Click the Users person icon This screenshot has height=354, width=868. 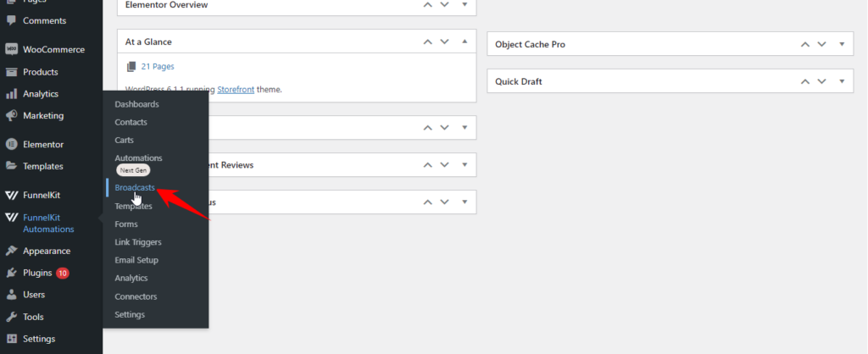tap(11, 295)
